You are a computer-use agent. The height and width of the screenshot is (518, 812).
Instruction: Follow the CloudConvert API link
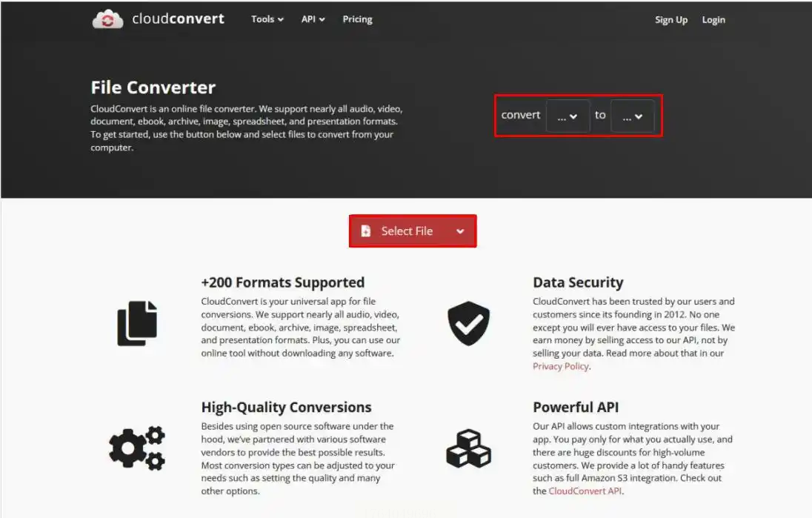(585, 491)
